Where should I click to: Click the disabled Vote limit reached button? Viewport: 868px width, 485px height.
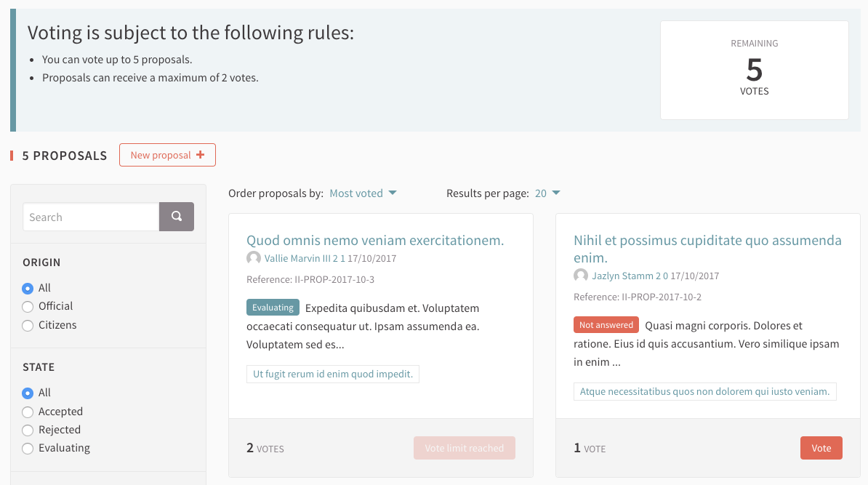464,448
